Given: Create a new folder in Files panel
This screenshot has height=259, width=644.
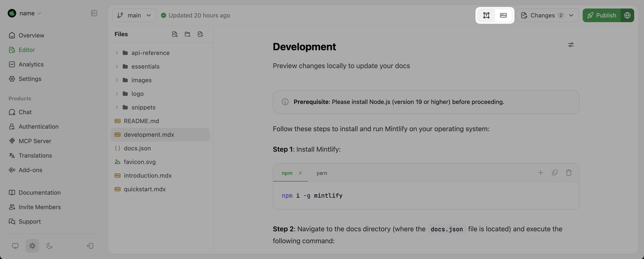Looking at the screenshot, I should 187,34.
